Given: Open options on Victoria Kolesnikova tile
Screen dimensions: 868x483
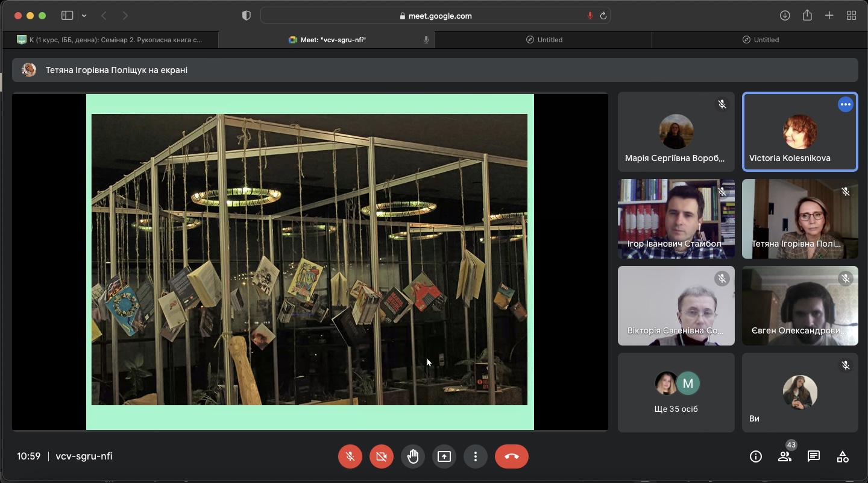Looking at the screenshot, I should pos(845,104).
